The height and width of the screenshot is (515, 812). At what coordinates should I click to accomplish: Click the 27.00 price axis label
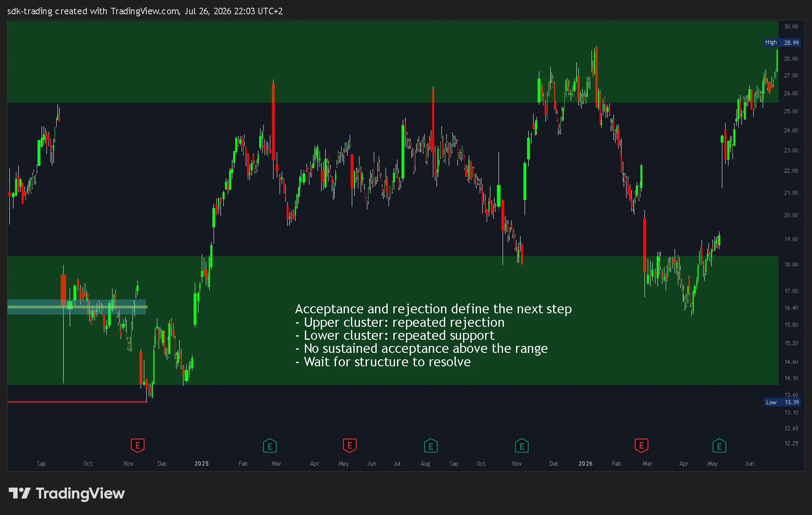pyautogui.click(x=791, y=75)
